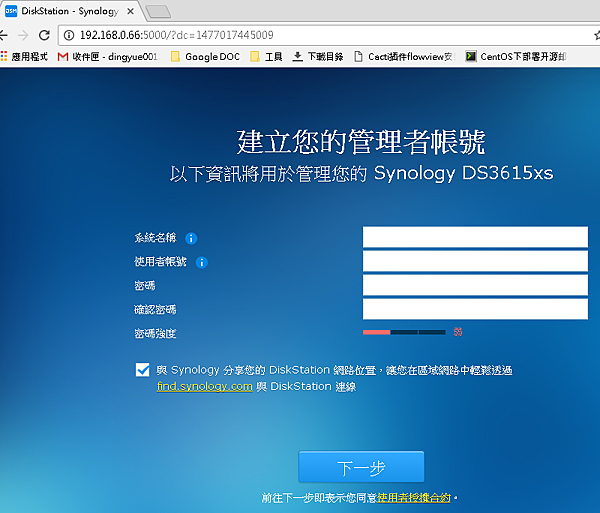600x513 pixels.
Task: Click the password strength bar
Action: point(404,332)
